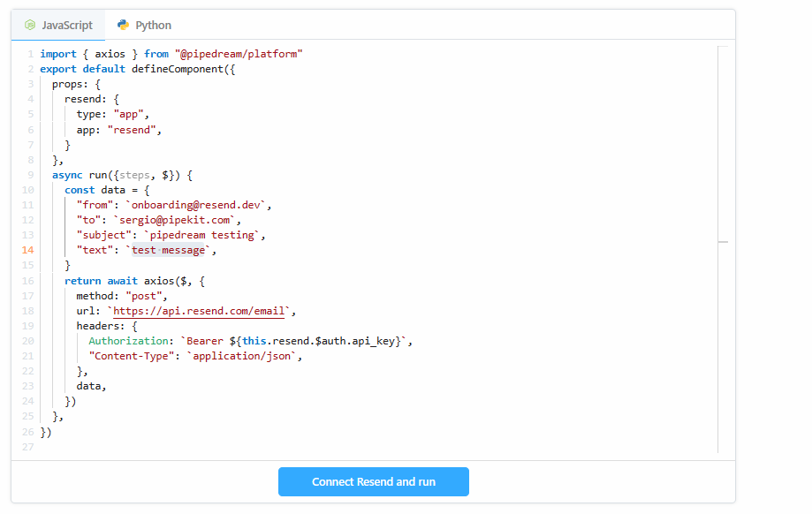
Task: Click app: "resend" value on line 6
Action: [132, 130]
